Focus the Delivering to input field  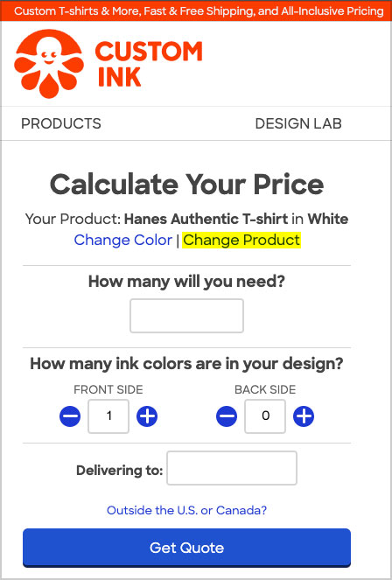pos(232,468)
